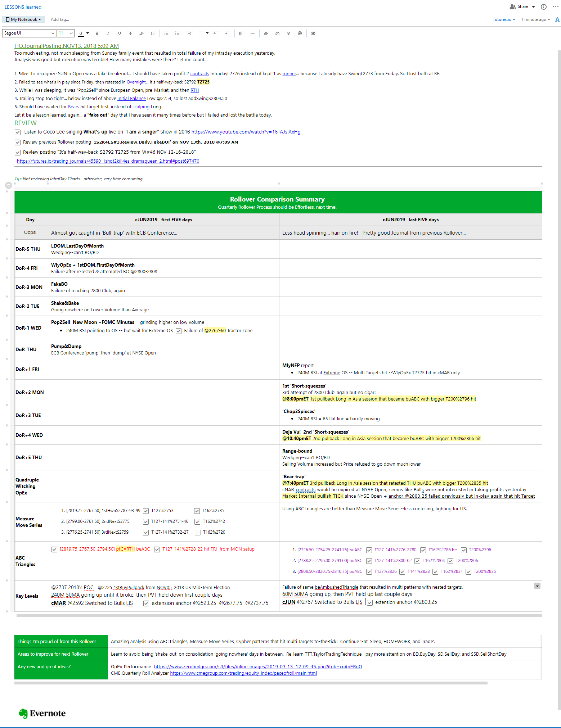Screen dimensions: 561x728
Task: Click the Evernote elephant logo
Action: click(x=23, y=713)
